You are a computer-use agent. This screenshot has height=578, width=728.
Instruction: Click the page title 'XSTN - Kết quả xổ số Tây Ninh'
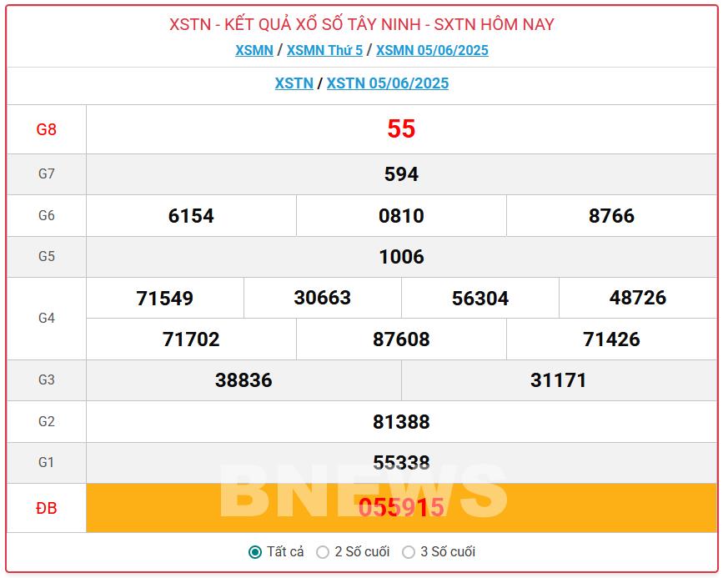point(361,24)
